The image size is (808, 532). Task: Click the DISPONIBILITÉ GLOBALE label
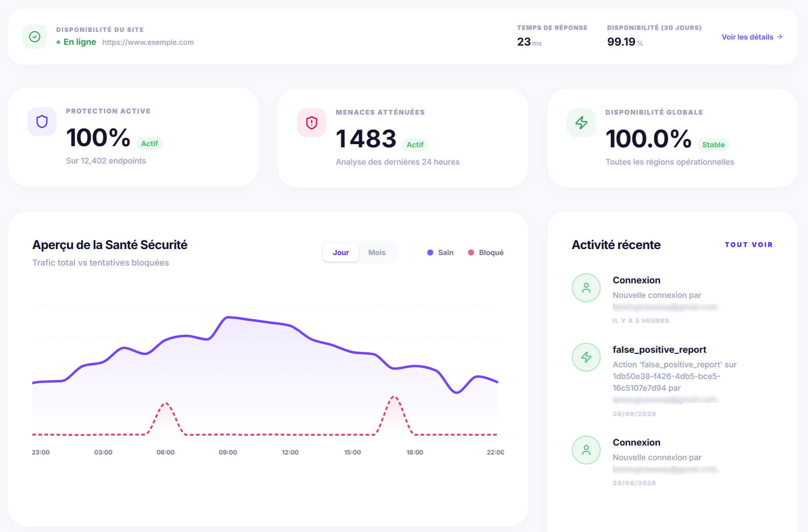click(x=654, y=112)
